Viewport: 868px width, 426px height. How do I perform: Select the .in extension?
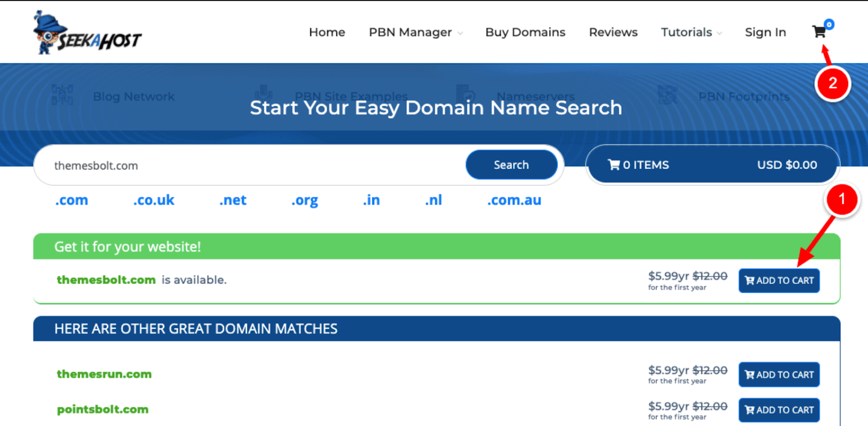pyautogui.click(x=371, y=200)
